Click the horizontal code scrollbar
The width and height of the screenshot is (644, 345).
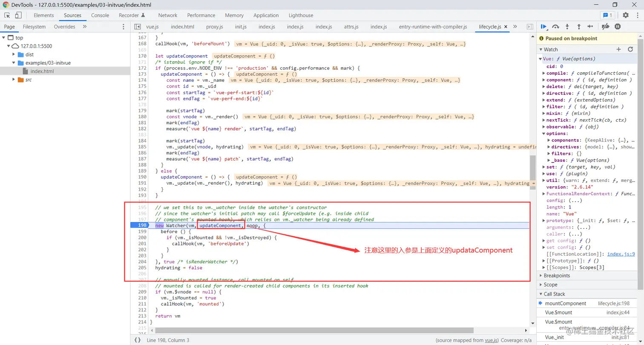pyautogui.click(x=315, y=330)
